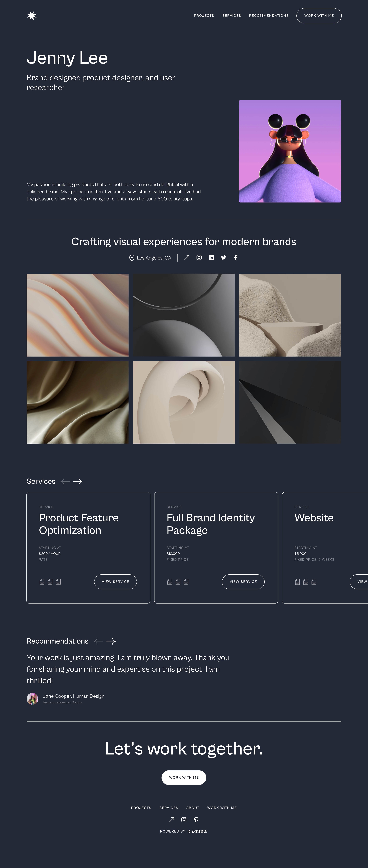Image resolution: width=368 pixels, height=868 pixels.
Task: Show next recommendation with right arrow
Action: 111,641
